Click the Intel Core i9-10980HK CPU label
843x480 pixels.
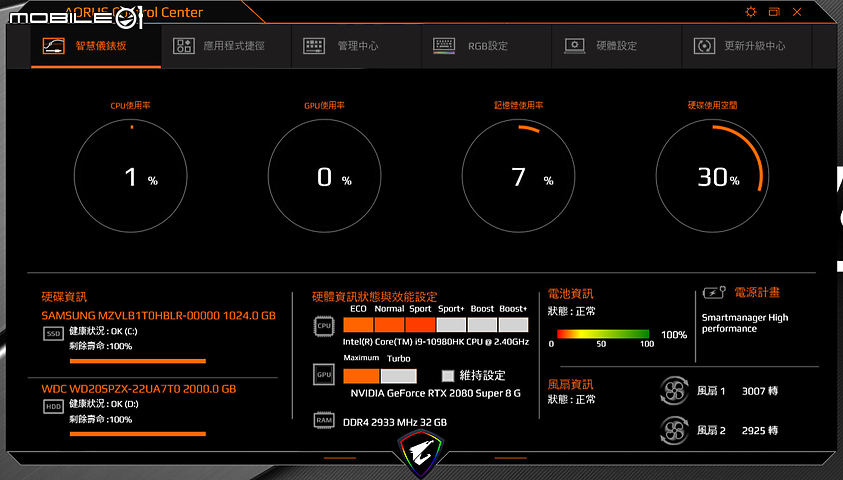click(x=435, y=342)
